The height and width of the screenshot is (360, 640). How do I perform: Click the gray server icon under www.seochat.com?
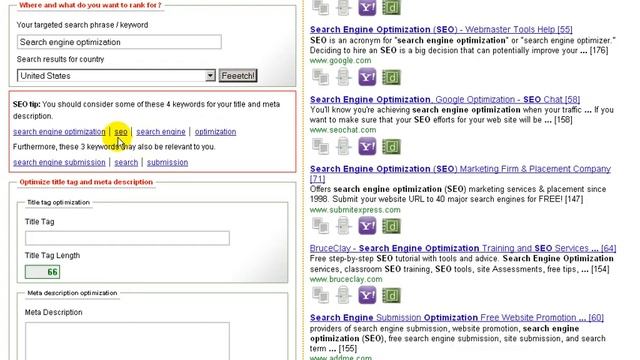click(343, 147)
